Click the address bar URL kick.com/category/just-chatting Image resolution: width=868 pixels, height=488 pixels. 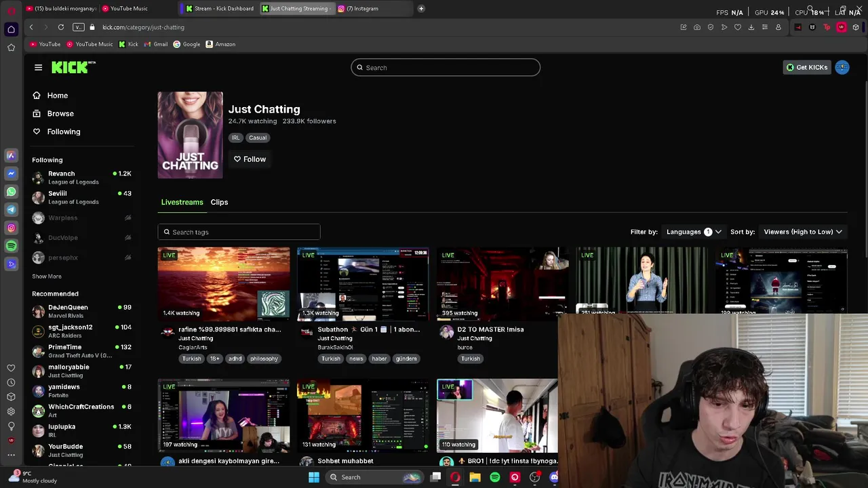point(144,27)
